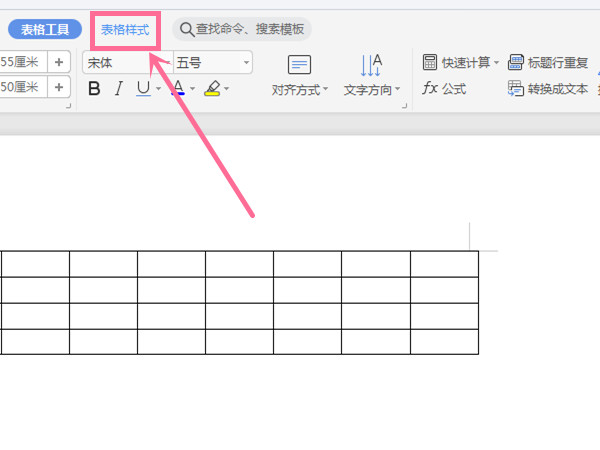
Task: Open the 快速计算 quick calculation tool
Action: coord(456,62)
